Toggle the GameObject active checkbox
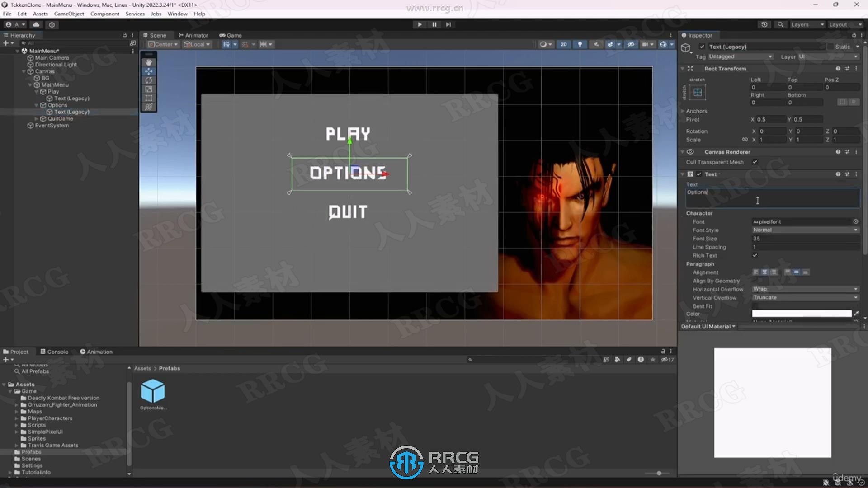The height and width of the screenshot is (488, 868). pos(702,47)
